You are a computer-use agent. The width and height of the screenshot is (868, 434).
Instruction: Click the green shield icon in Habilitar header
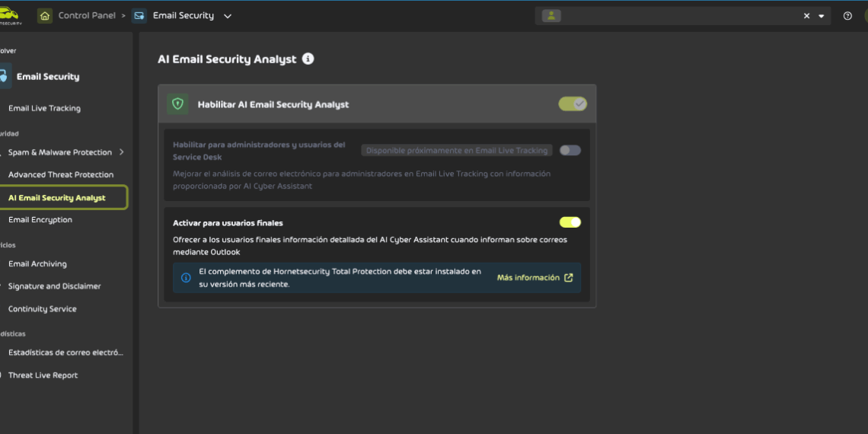(x=177, y=104)
